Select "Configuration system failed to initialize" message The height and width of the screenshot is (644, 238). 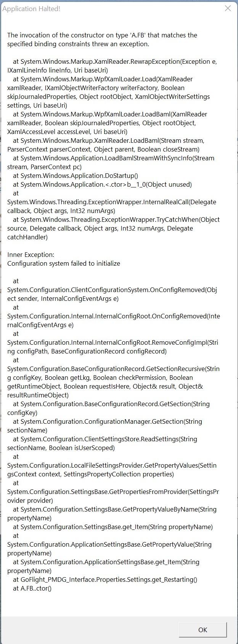[64, 263]
